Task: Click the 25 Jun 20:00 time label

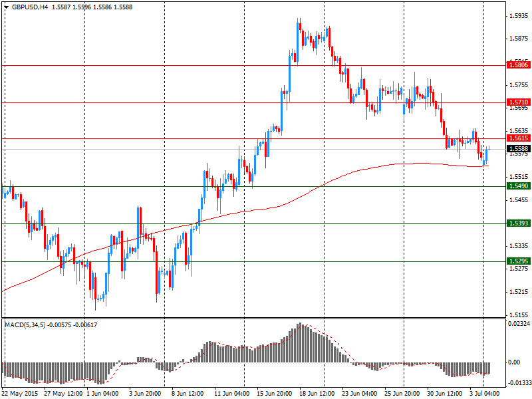Action: point(402,394)
